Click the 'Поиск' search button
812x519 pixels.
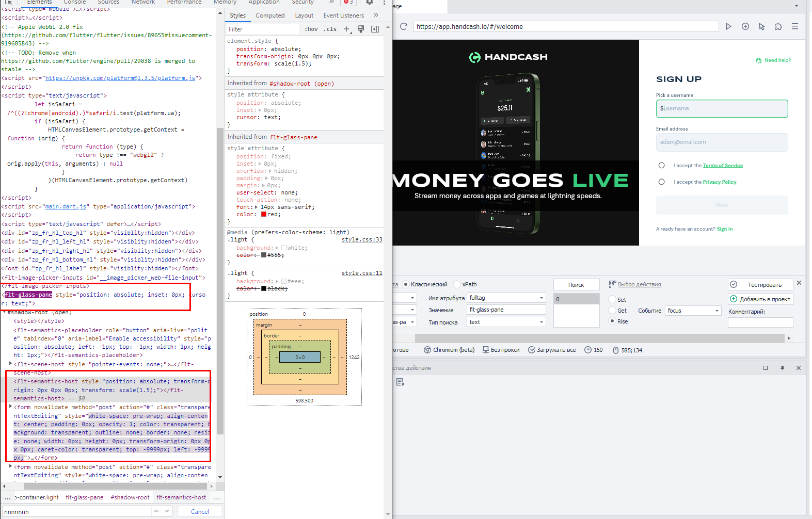coord(577,285)
